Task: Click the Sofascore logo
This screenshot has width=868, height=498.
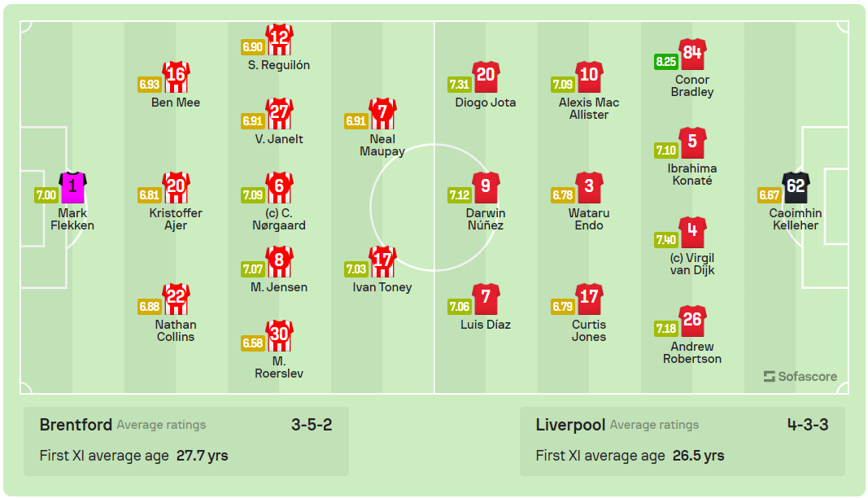Action: pyautogui.click(x=800, y=377)
